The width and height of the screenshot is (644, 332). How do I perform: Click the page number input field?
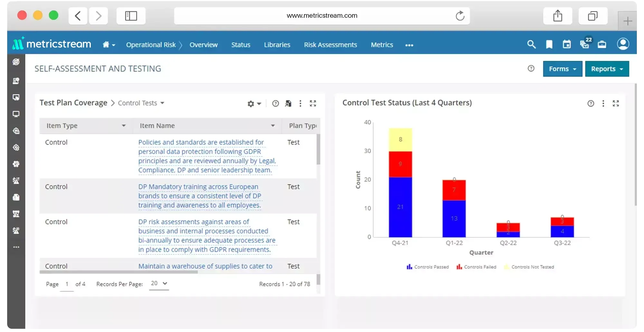67,284
